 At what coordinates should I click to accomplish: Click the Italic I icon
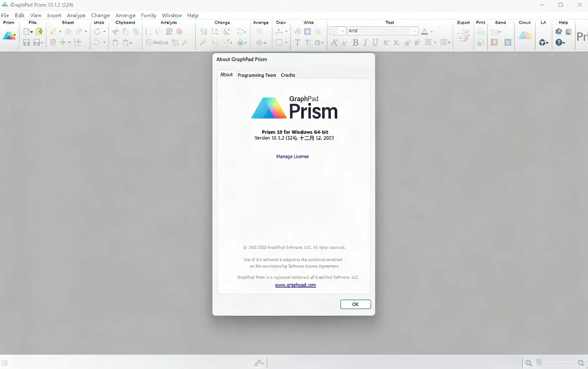366,42
